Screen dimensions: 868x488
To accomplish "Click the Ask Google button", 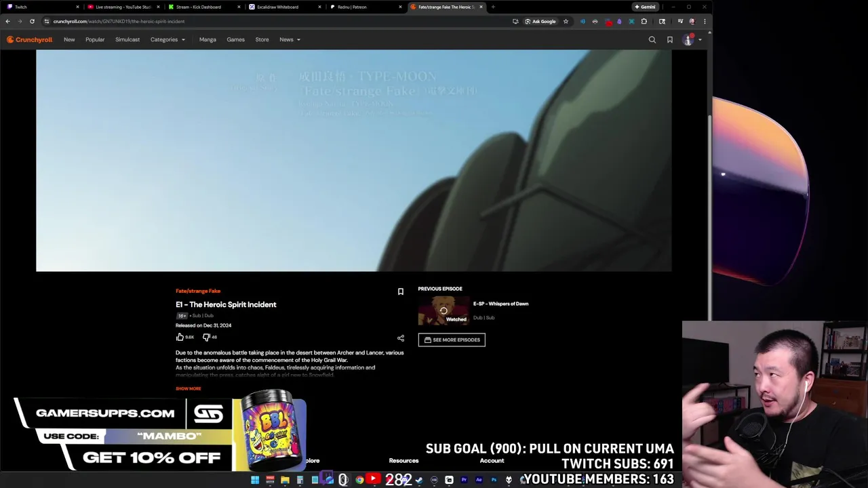I will pyautogui.click(x=540, y=21).
